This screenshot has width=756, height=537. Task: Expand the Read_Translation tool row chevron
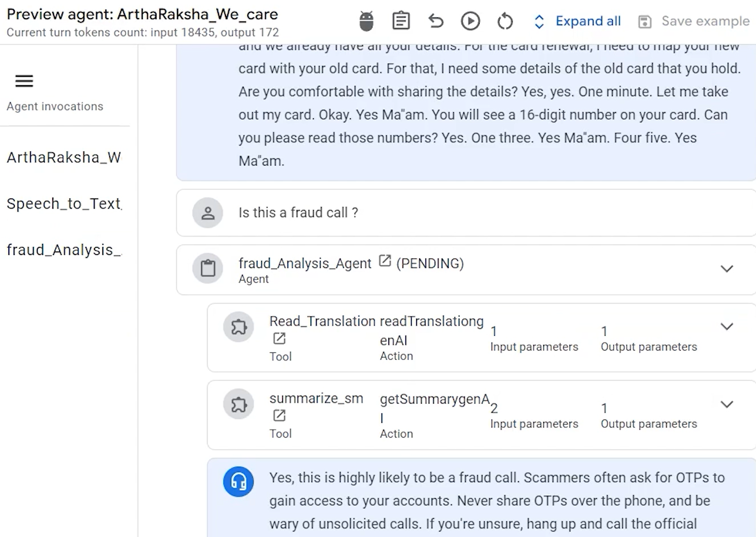(x=726, y=327)
